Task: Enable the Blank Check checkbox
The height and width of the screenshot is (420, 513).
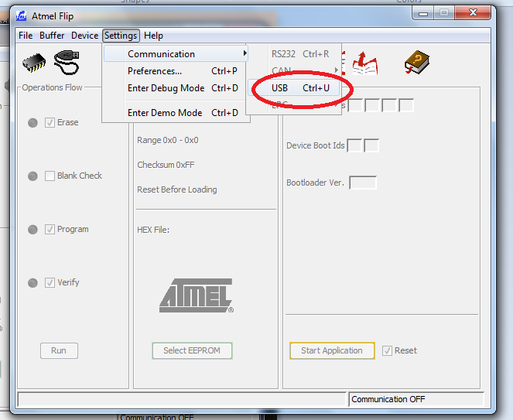Action: pyautogui.click(x=50, y=176)
